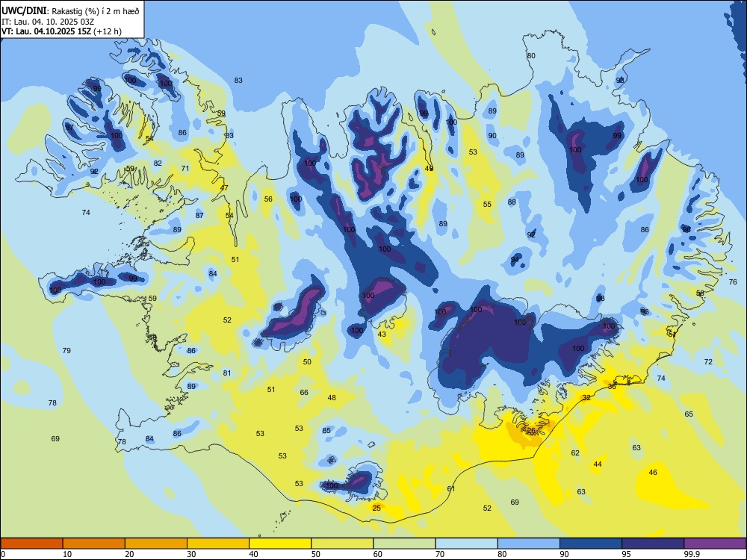
Task: Click the humidity value '50'
Action: (307, 362)
